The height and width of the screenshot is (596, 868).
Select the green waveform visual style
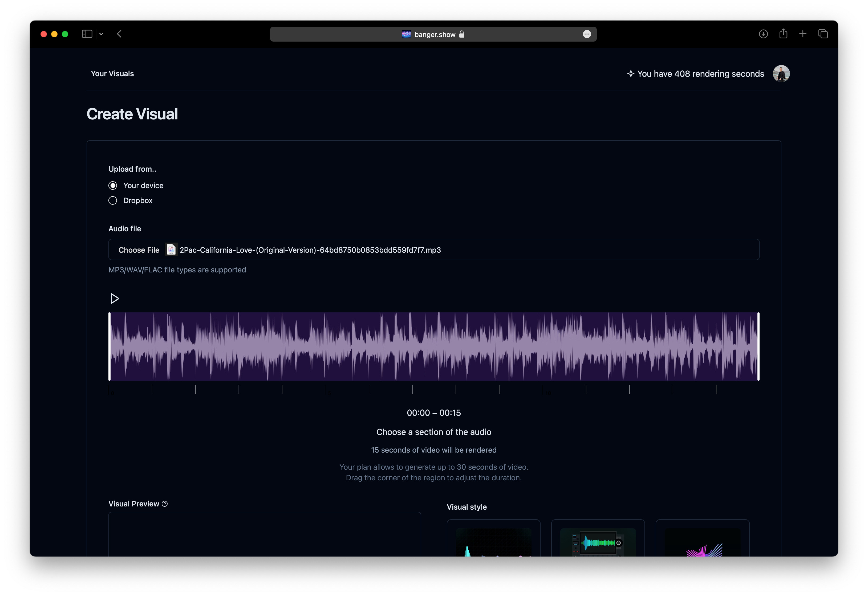(598, 538)
